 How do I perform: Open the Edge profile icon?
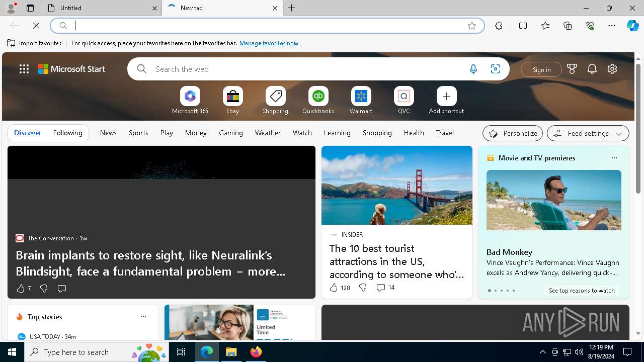11,8
